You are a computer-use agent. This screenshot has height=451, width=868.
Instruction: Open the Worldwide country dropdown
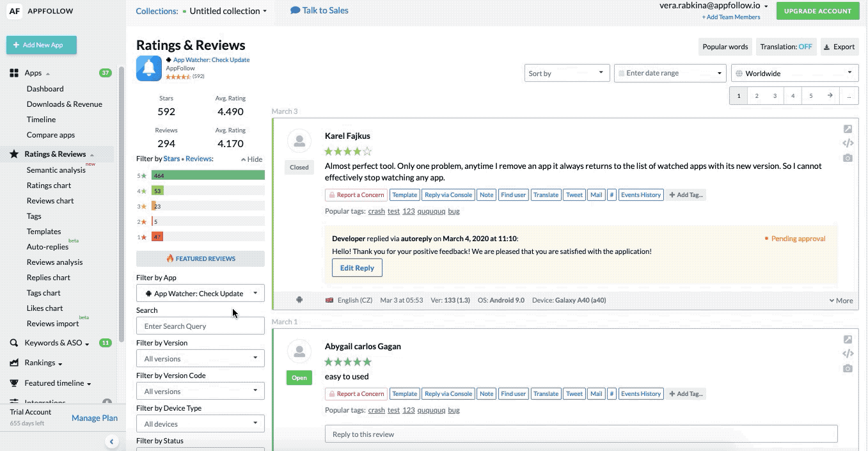pyautogui.click(x=794, y=73)
